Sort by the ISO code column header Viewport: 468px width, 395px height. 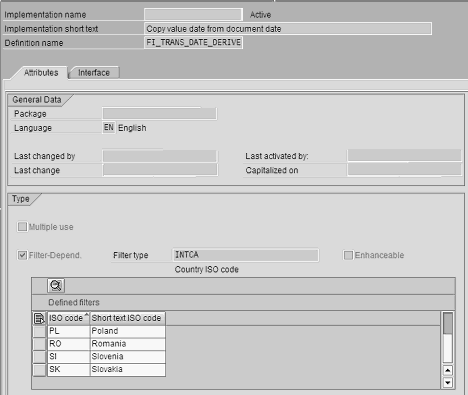(x=69, y=318)
